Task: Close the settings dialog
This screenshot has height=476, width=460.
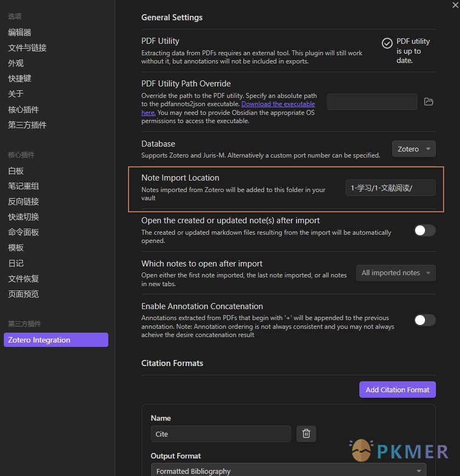Action: (455, 5)
